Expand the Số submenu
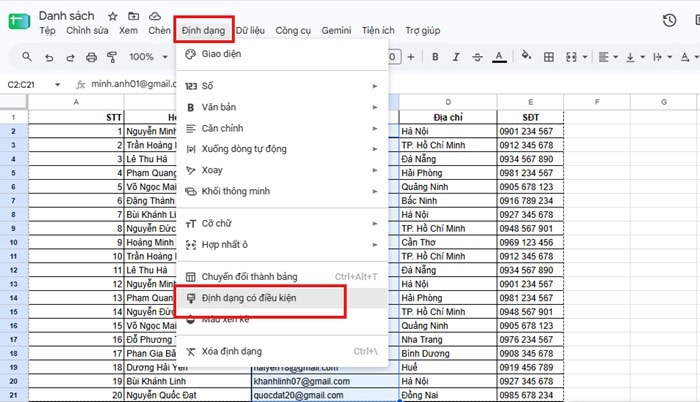Screen dimensions: 700x402 (282, 86)
